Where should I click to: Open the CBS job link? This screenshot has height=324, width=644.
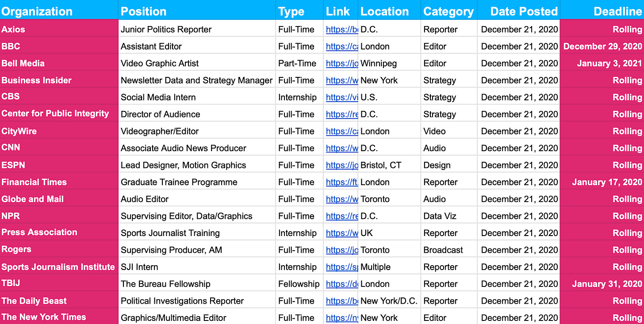click(x=342, y=97)
